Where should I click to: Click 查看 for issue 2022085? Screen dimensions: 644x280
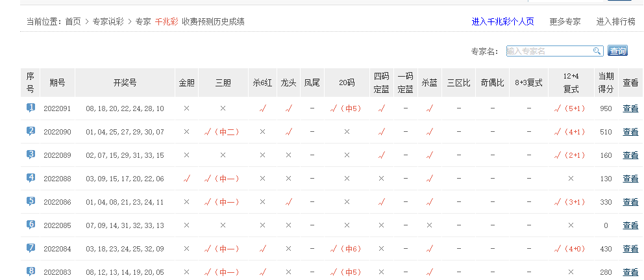pyautogui.click(x=630, y=225)
